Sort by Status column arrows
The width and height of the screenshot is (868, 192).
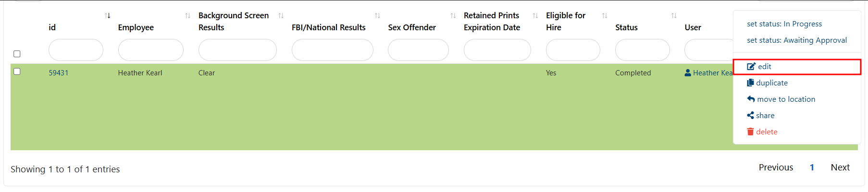[x=674, y=16]
